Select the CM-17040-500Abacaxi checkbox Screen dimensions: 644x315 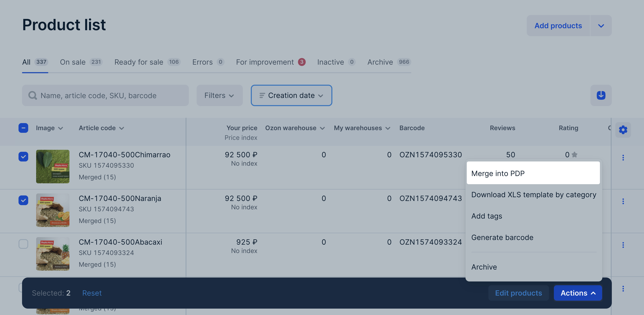click(x=23, y=244)
